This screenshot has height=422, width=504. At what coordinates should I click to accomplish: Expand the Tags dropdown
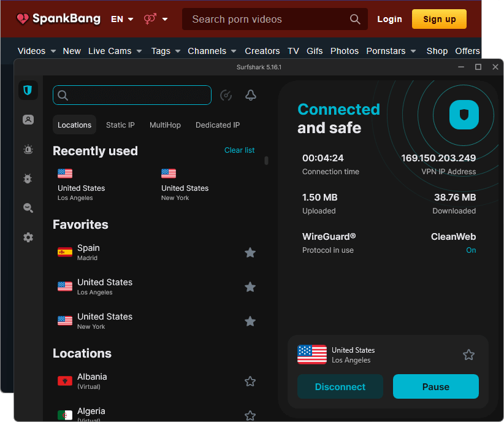pyautogui.click(x=178, y=51)
